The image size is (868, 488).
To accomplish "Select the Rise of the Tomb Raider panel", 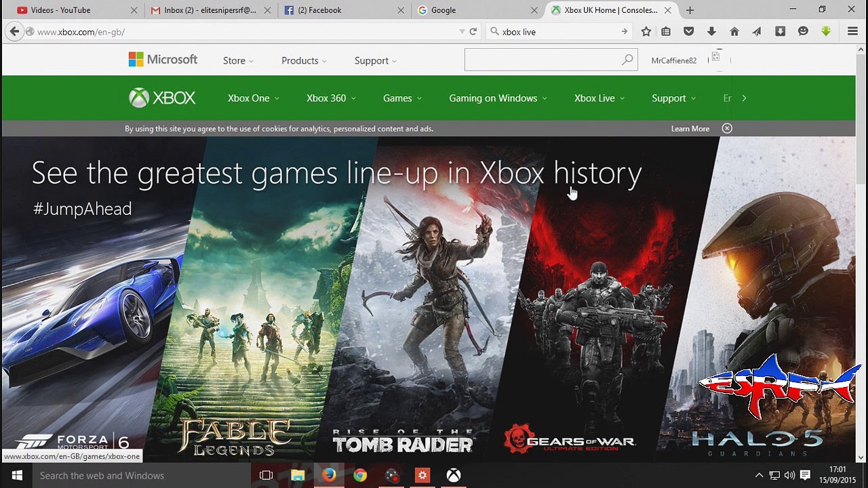I will point(434,298).
